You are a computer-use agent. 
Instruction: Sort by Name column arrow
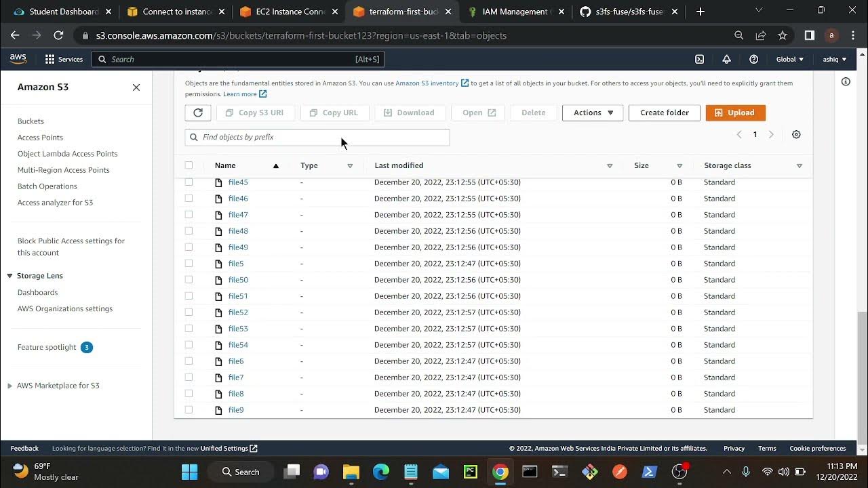pos(276,165)
